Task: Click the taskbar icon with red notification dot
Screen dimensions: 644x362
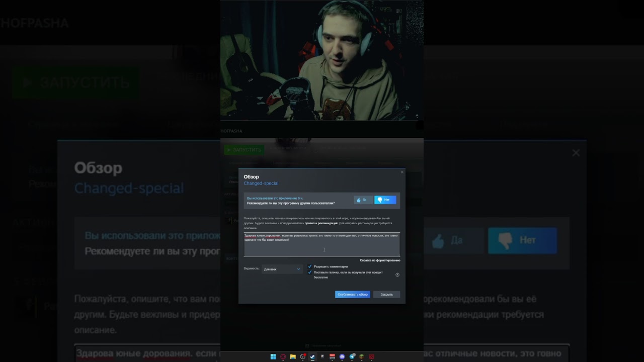Action: 303,356
